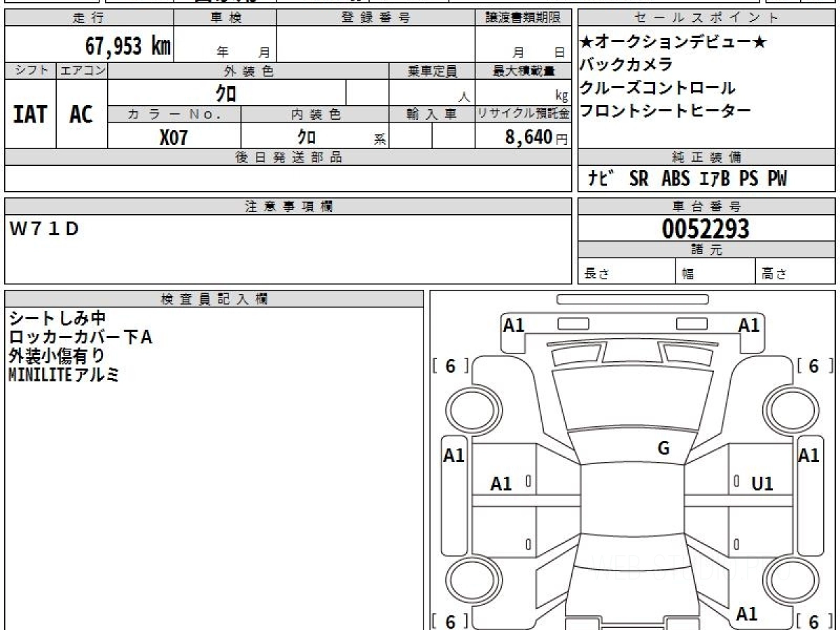Click the ★オークションデビュー★ sales point line
840x630 pixels.
pos(674,42)
